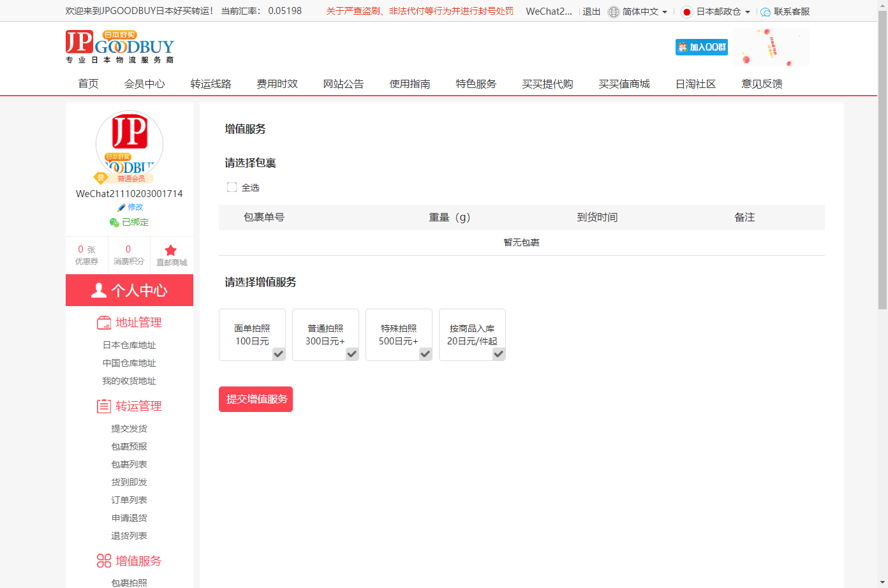Click the contact customer service chat icon
888x588 pixels.
coord(766,12)
